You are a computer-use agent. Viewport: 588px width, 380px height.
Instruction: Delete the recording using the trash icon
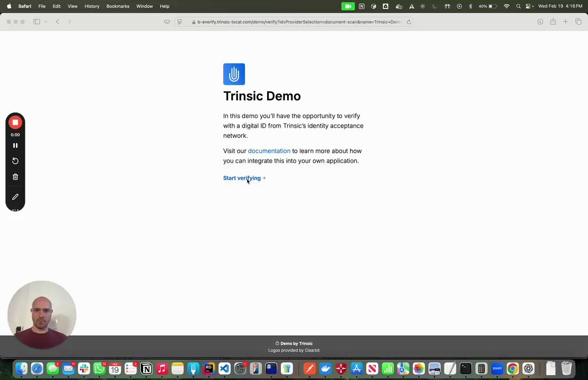(15, 177)
